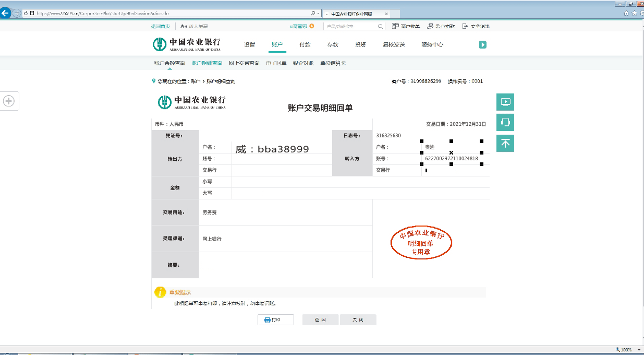Click the 打印 print button
This screenshot has width=644, height=355.
pyautogui.click(x=276, y=319)
